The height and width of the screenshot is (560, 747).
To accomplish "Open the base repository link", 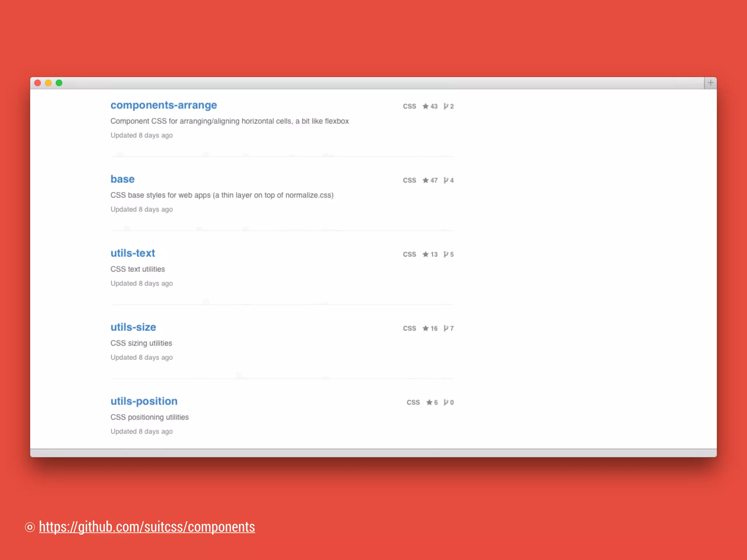I will (x=123, y=179).
